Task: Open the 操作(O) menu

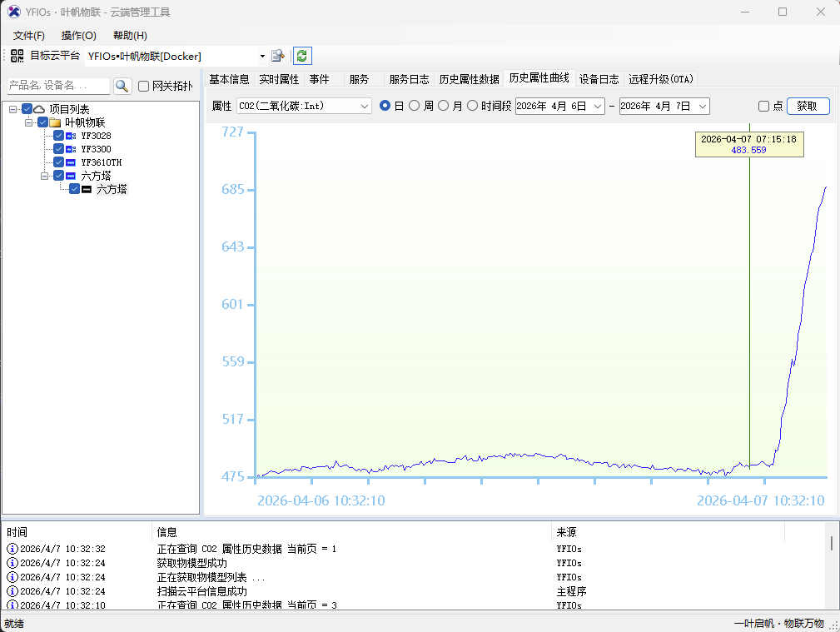Action: [79, 36]
